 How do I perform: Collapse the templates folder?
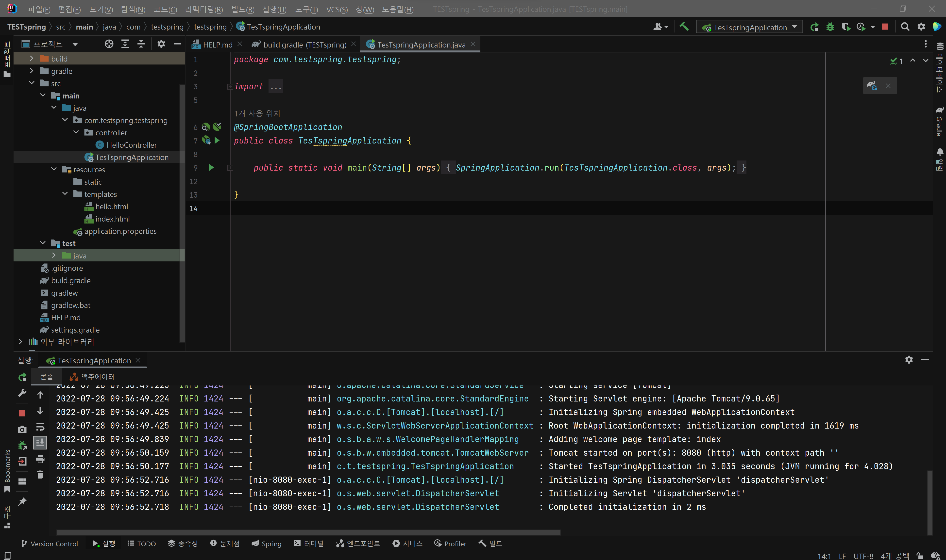click(x=65, y=194)
